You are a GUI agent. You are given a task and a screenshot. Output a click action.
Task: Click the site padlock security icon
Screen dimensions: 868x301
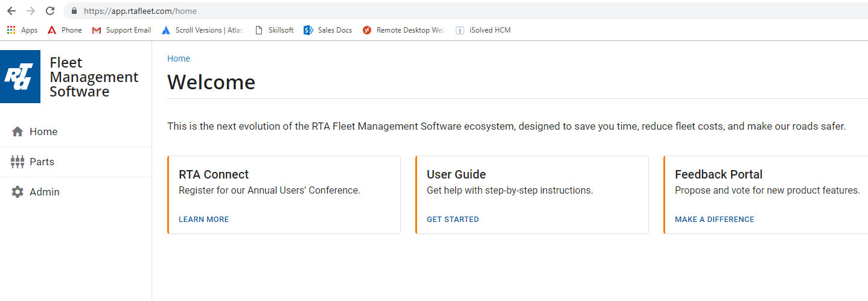(74, 11)
